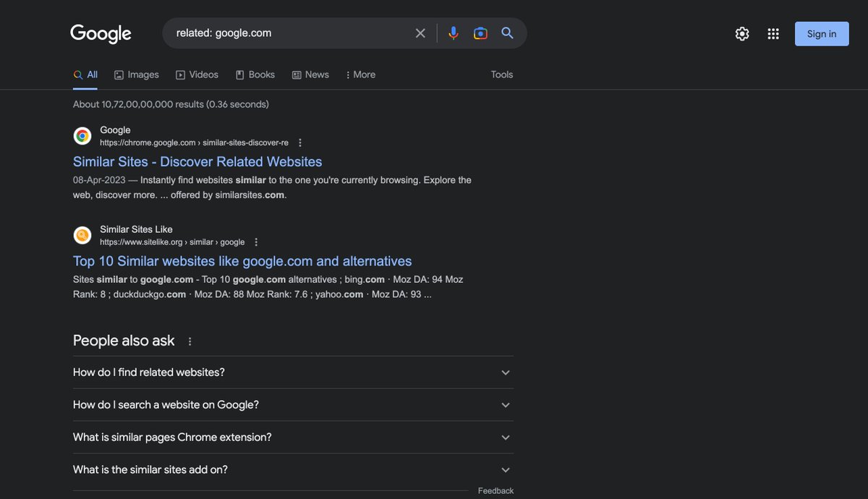
Task: Expand 'What is the similar sites add on?'
Action: pyautogui.click(x=293, y=470)
